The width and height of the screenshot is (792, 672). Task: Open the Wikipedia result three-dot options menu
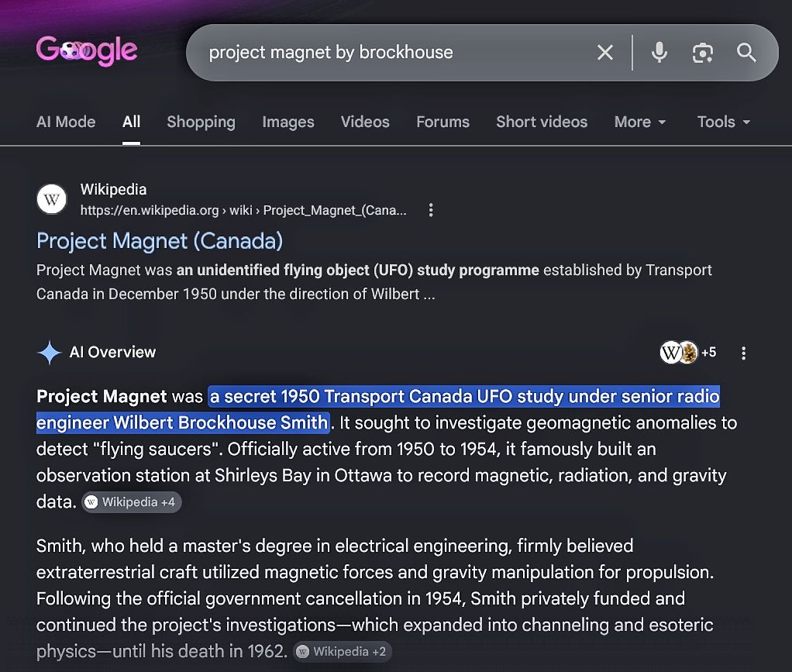click(431, 210)
